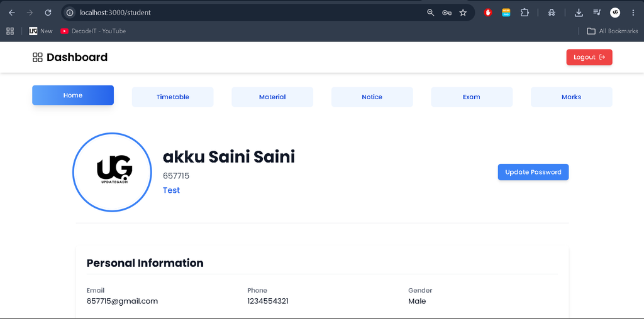Open the Chrome three-dot menu
The height and width of the screenshot is (319, 644).
point(633,13)
